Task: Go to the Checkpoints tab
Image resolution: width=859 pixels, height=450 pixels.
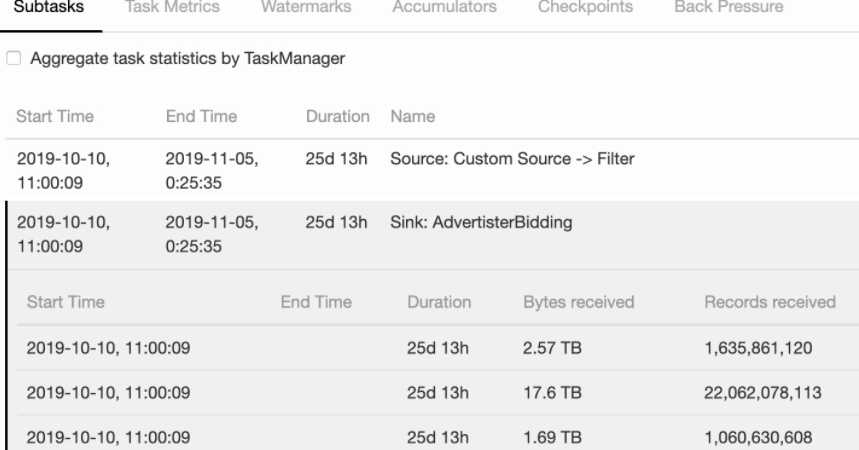Action: click(x=585, y=7)
